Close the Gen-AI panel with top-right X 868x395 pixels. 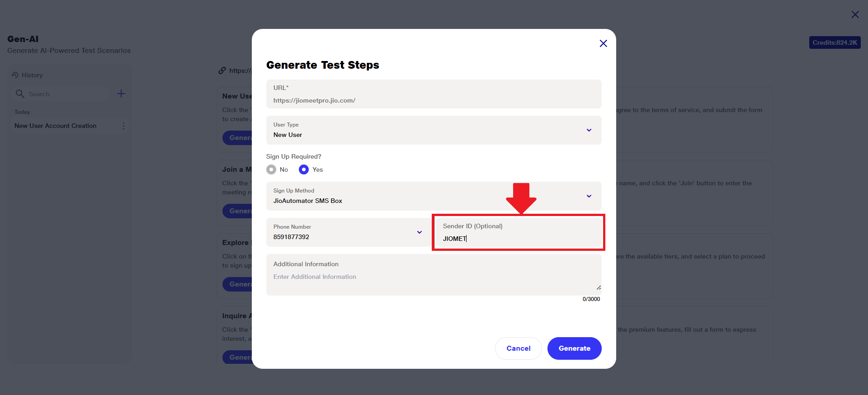coord(855,14)
